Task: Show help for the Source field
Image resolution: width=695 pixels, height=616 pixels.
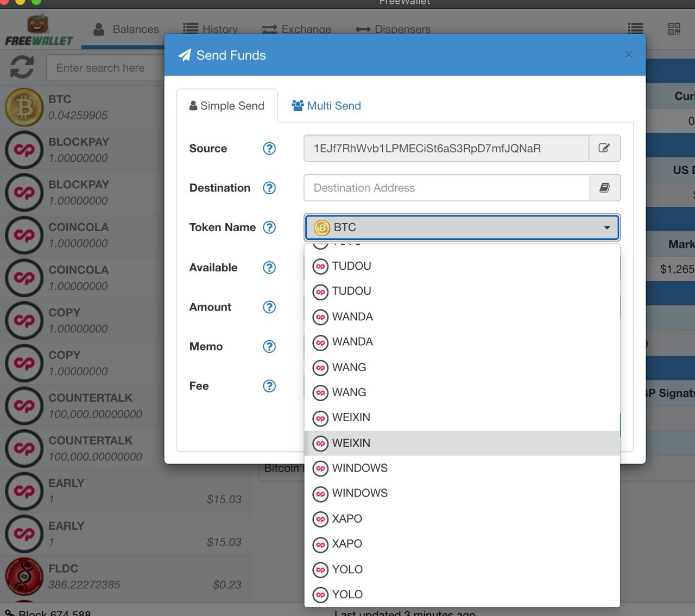Action: 269,148
